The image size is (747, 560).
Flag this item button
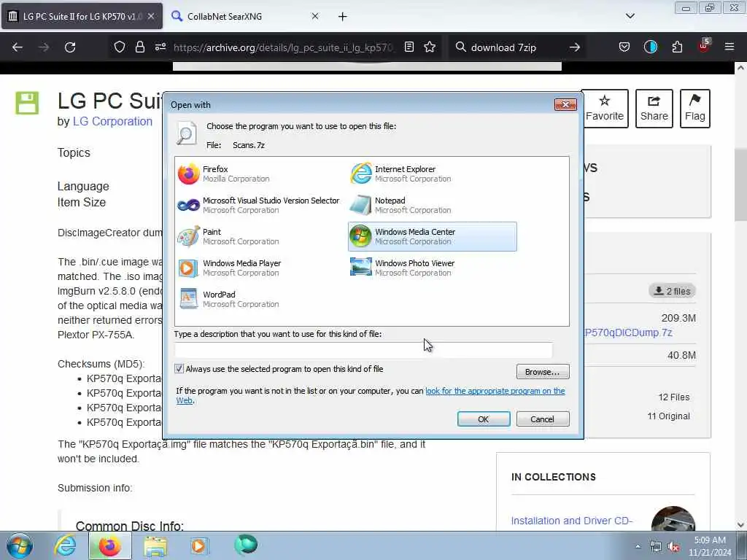[x=695, y=109]
